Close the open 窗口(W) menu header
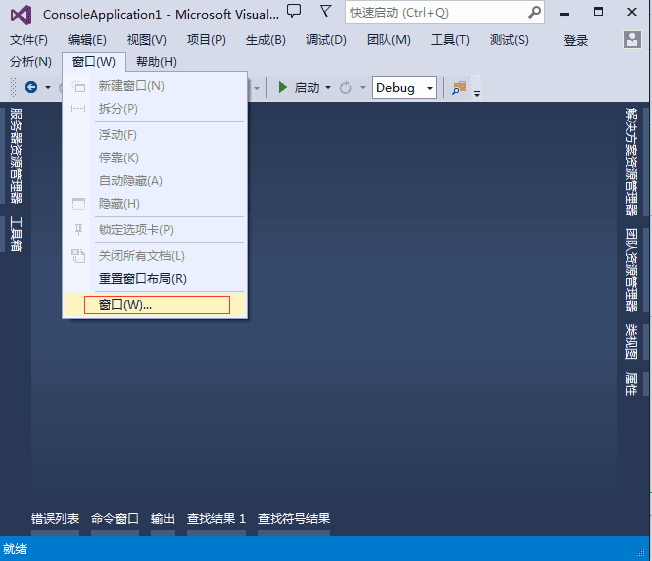Screen dimensions: 652x561 pos(94,62)
